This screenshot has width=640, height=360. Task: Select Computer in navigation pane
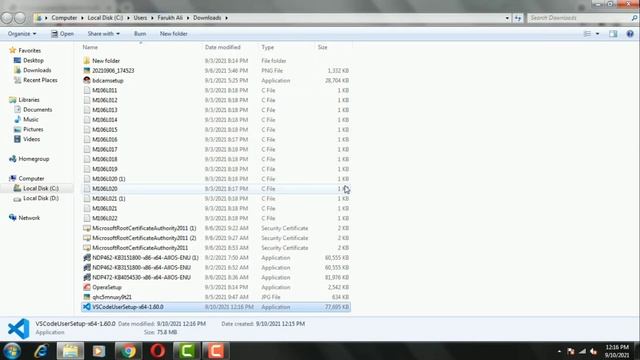point(31,178)
